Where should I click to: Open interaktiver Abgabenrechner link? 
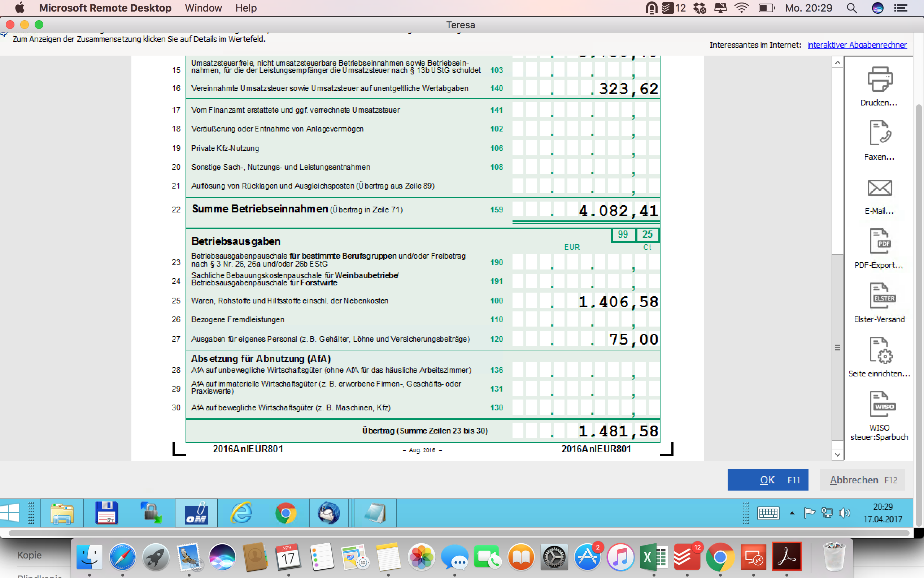[857, 45]
